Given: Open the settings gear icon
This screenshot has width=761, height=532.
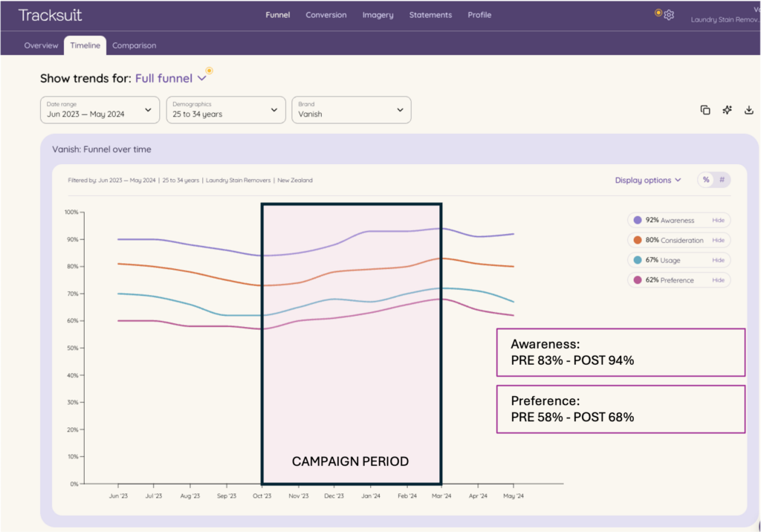Looking at the screenshot, I should [x=669, y=15].
